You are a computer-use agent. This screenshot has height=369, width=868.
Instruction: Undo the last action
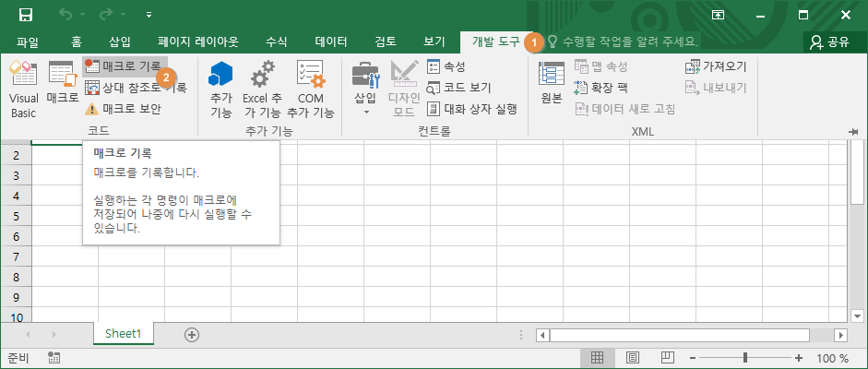pos(65,15)
